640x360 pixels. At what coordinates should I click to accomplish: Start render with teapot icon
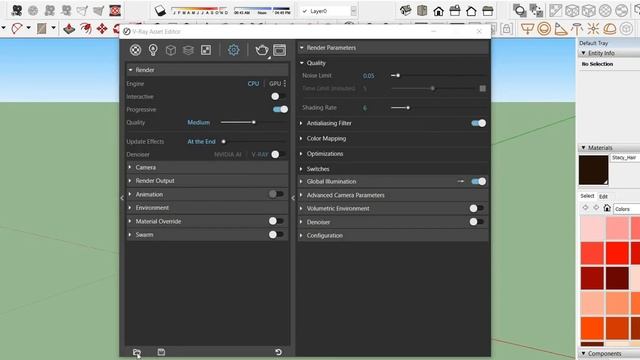(262, 50)
